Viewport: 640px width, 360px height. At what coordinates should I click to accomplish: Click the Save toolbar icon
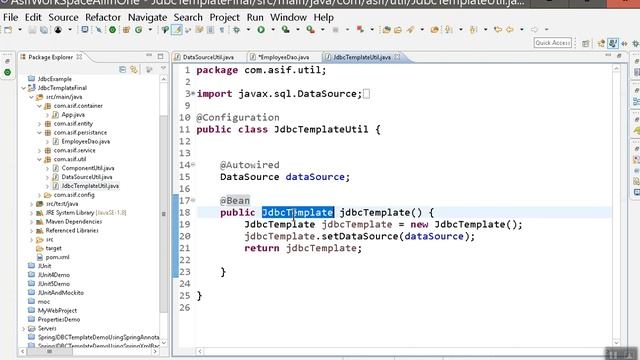[32, 30]
